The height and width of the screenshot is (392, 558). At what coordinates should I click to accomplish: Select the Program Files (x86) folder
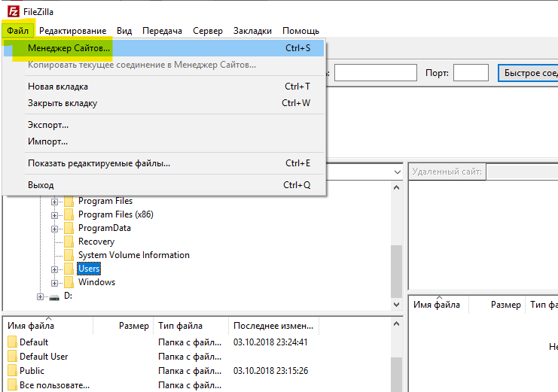[x=116, y=214]
